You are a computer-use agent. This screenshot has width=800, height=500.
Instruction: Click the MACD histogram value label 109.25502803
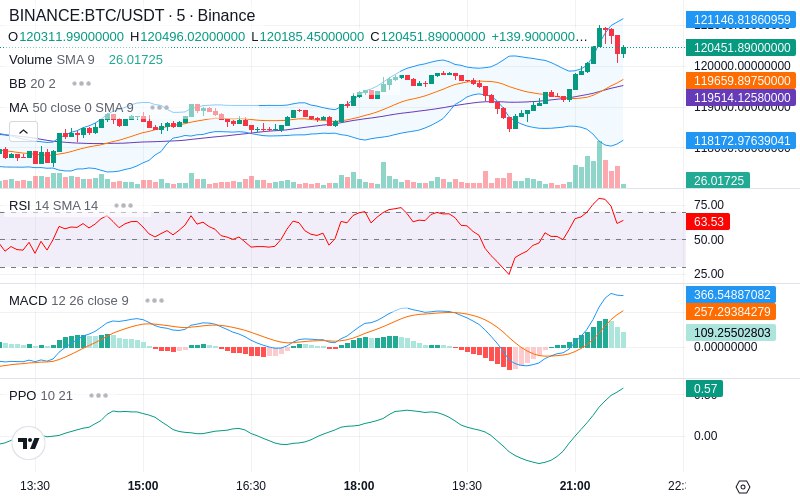tap(731, 333)
